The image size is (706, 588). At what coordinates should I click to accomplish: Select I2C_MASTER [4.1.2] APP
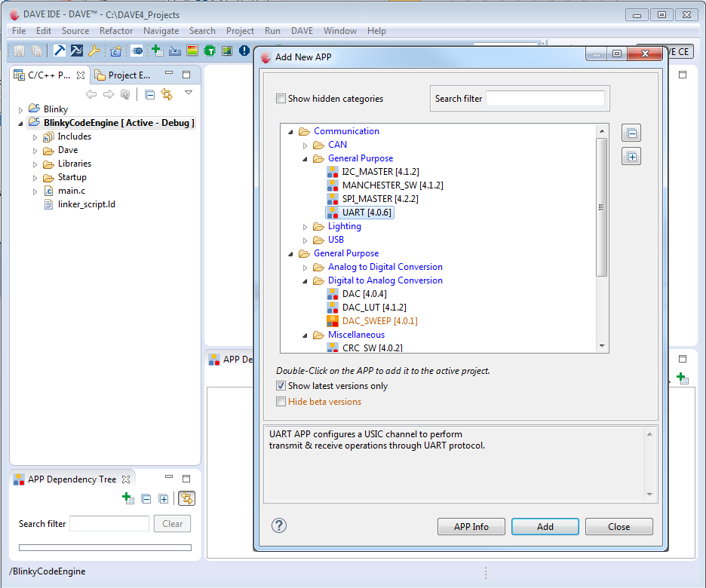point(373,171)
